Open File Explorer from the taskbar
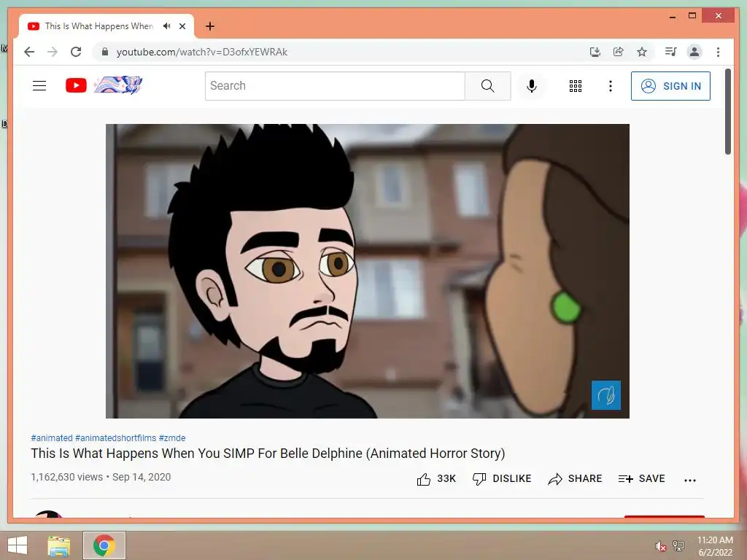 tap(58, 545)
